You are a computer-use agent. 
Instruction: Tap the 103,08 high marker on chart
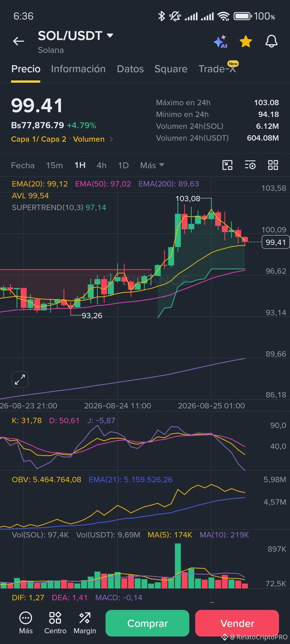(x=188, y=199)
